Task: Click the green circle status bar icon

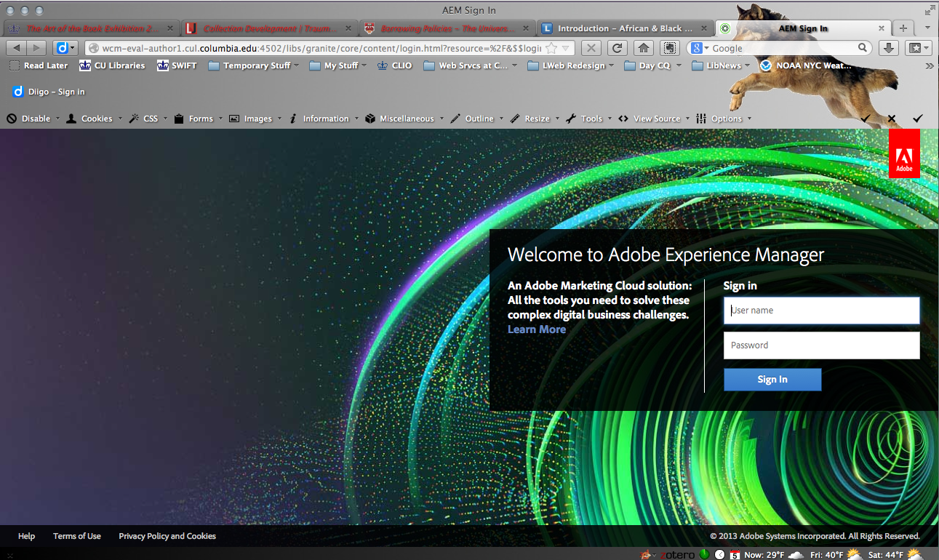Action: (x=704, y=555)
